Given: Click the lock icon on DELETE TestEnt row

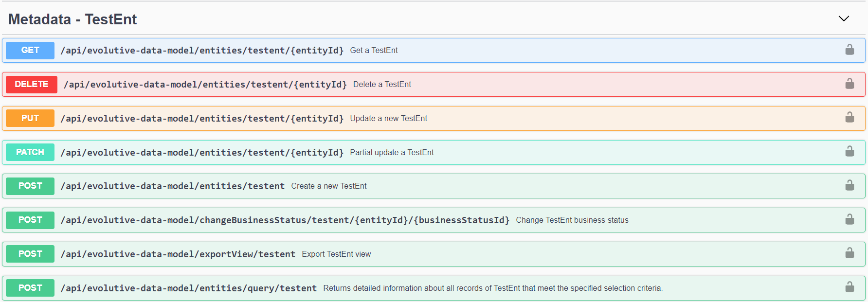Looking at the screenshot, I should (850, 84).
